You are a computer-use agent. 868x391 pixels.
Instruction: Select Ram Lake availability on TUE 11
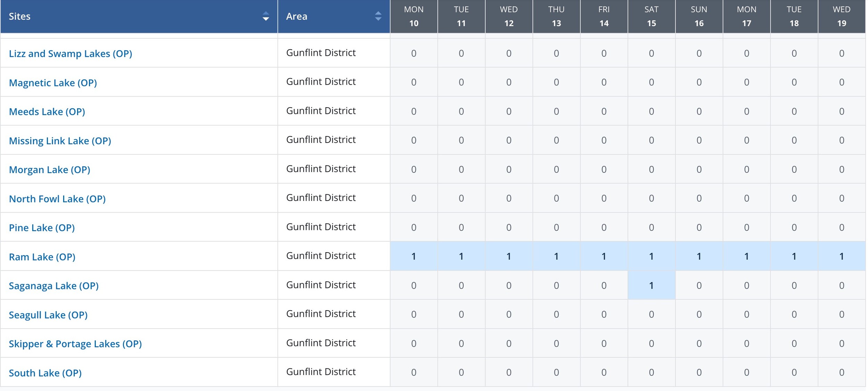pyautogui.click(x=461, y=256)
